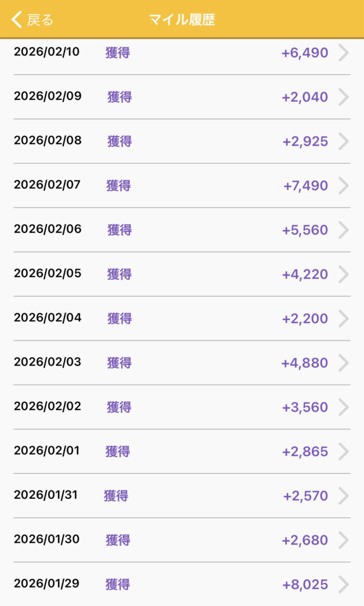The width and height of the screenshot is (364, 606).
Task: Select the マイル履歴 header title
Action: [x=182, y=20]
